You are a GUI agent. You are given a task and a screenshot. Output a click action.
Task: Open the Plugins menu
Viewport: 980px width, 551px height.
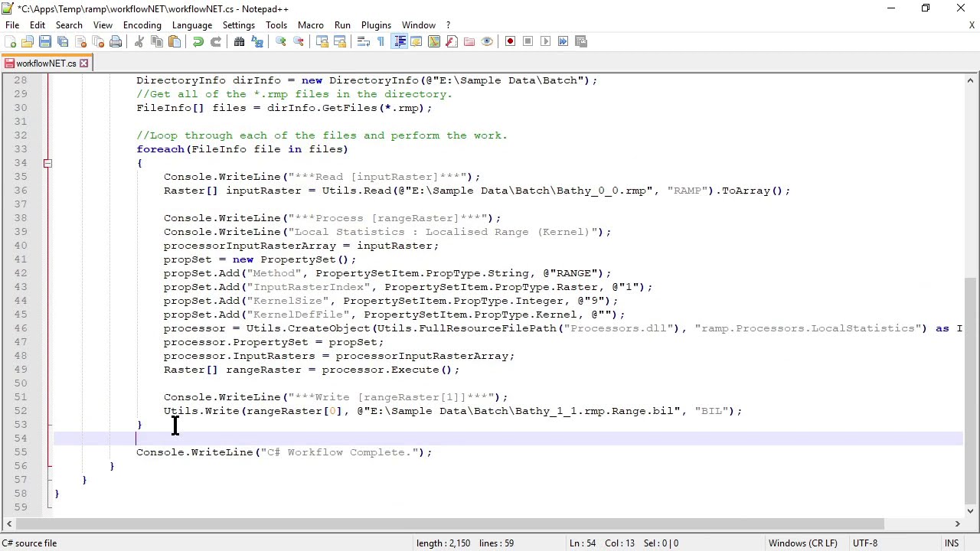376,25
